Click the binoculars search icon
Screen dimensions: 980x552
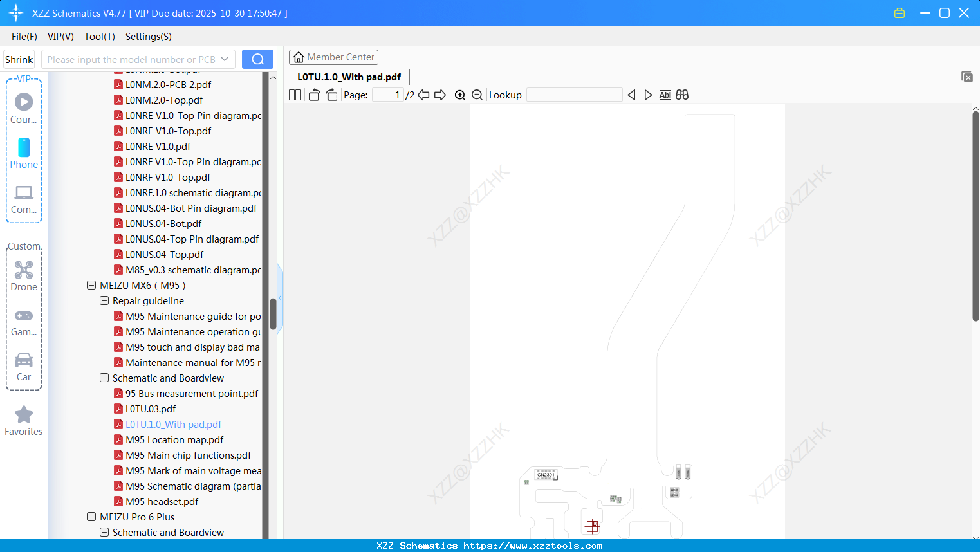(x=682, y=95)
